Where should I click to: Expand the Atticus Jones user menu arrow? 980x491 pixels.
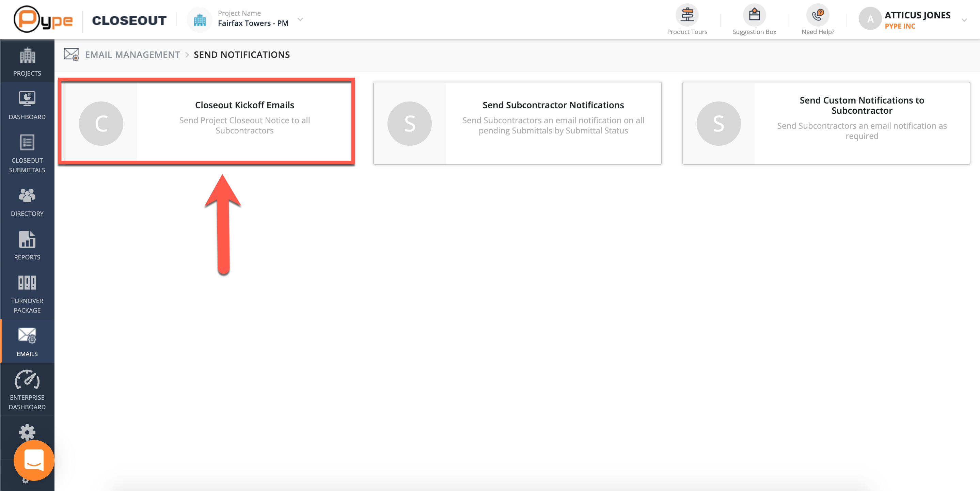(964, 20)
